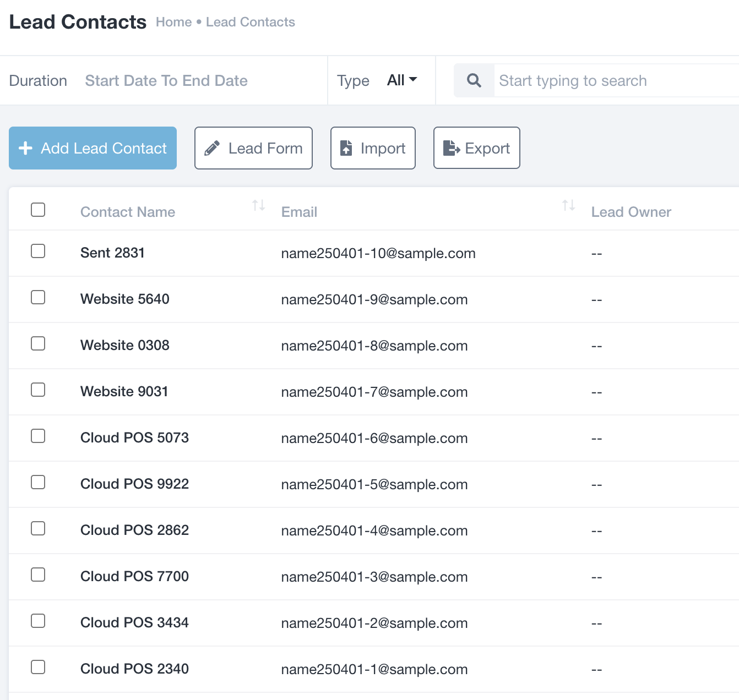This screenshot has width=739, height=700.
Task: Click the Lead Contacts breadcrumb item
Action: pos(251,22)
